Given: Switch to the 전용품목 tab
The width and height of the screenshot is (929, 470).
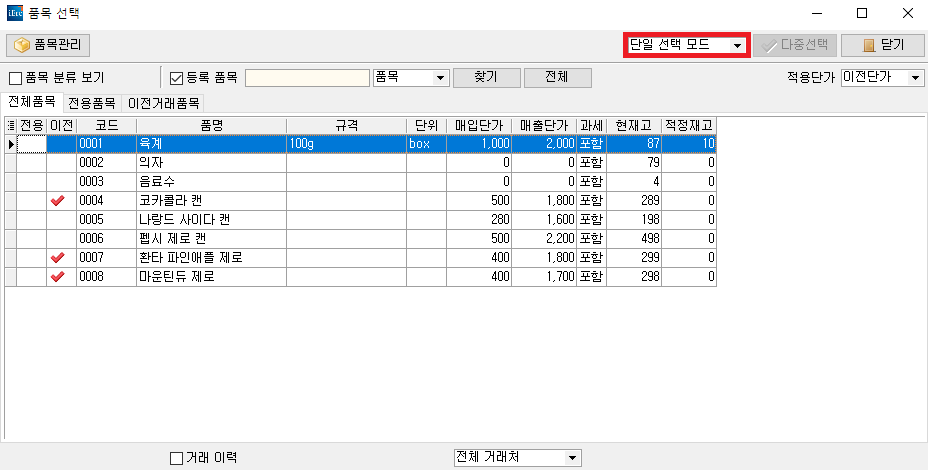Looking at the screenshot, I should [x=92, y=103].
